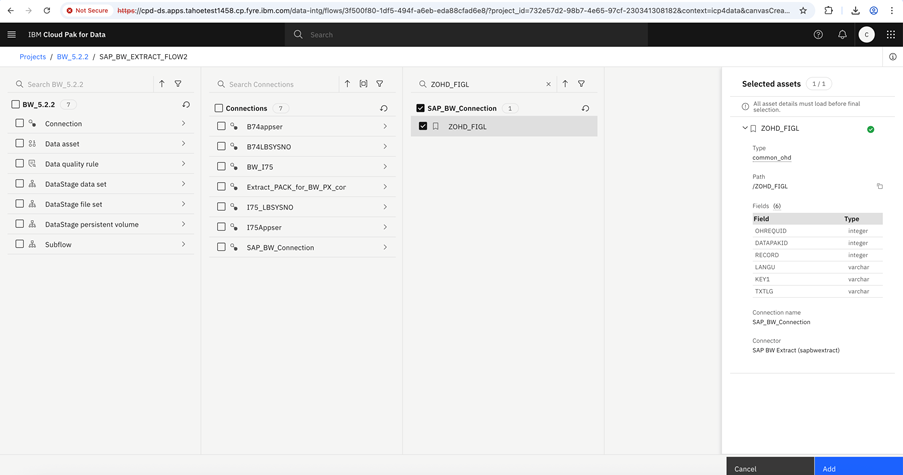Viewport: 903px width, 475px height.
Task: Open the hamburger navigation menu
Action: click(11, 35)
